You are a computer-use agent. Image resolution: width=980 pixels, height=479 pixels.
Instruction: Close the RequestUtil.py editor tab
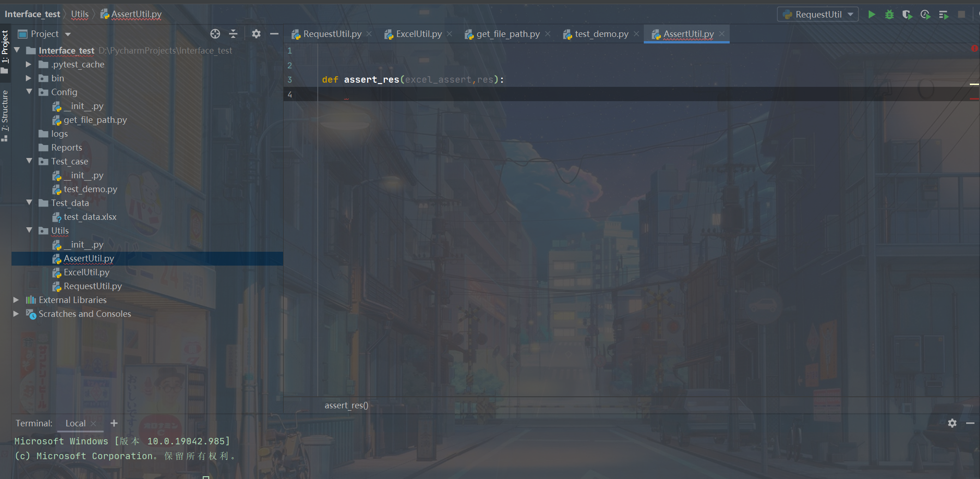pos(369,34)
